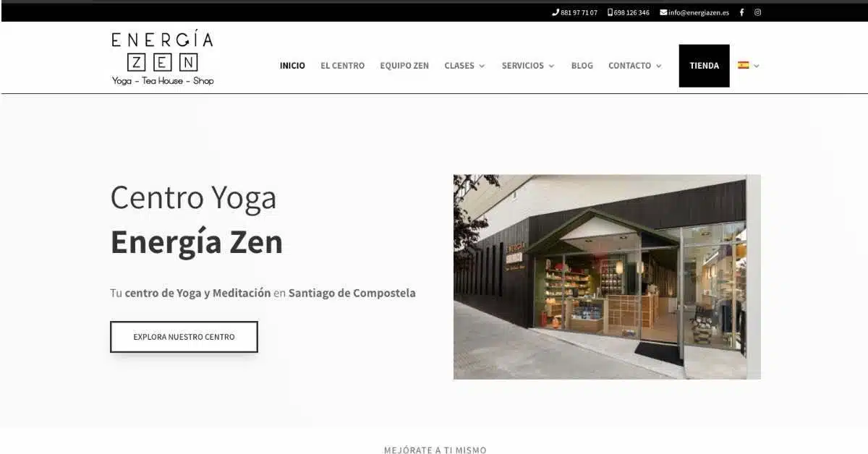Click the black Tienda button

click(704, 66)
